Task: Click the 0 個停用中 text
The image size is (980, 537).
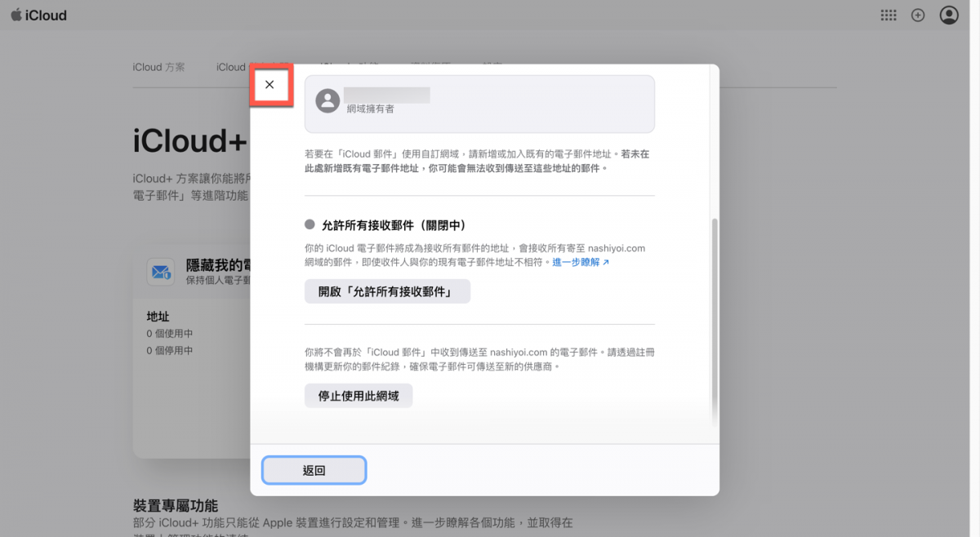Action: pos(169,351)
